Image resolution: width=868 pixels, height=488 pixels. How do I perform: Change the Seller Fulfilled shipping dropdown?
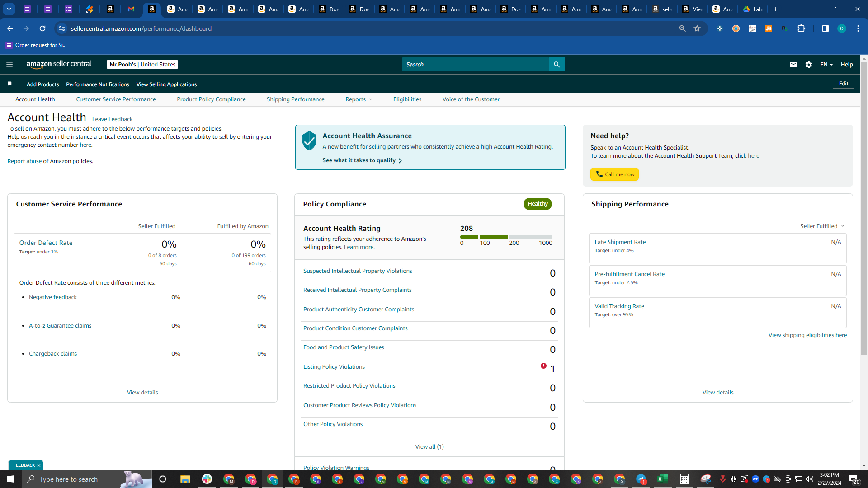(x=822, y=226)
